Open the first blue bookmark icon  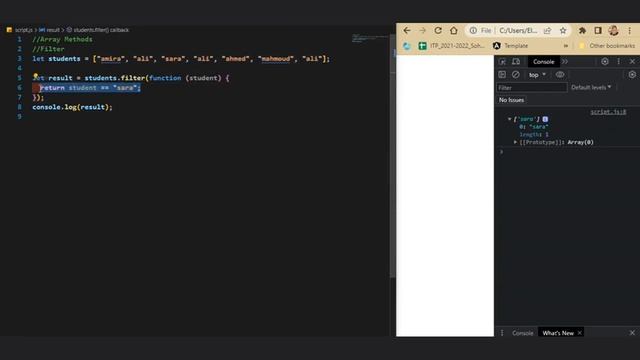(x=407, y=46)
